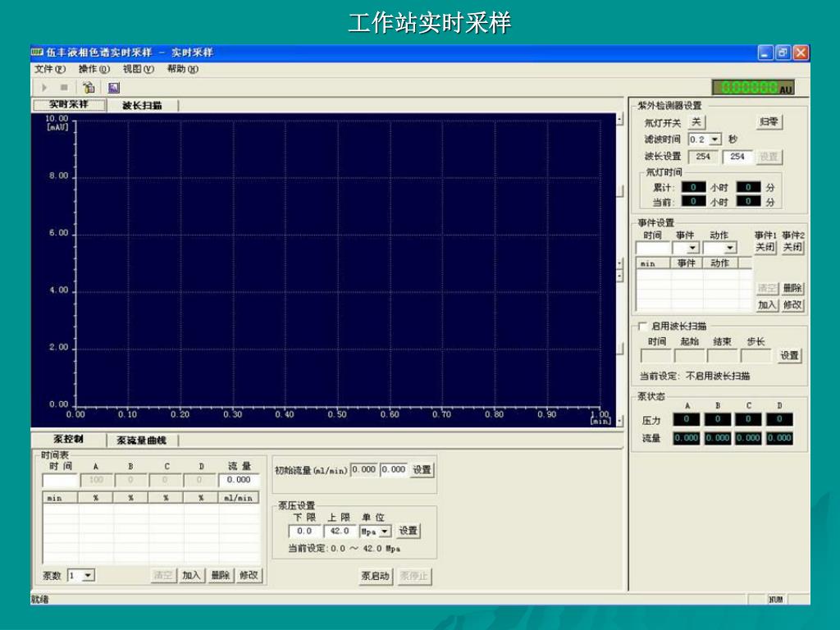Click 删除 under the time table

[220, 575]
